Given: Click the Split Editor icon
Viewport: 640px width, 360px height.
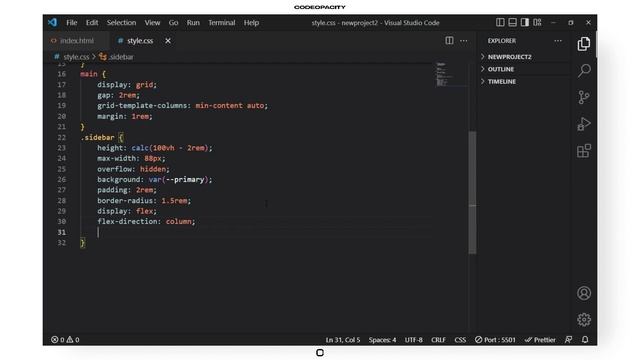Looking at the screenshot, I should point(449,40).
